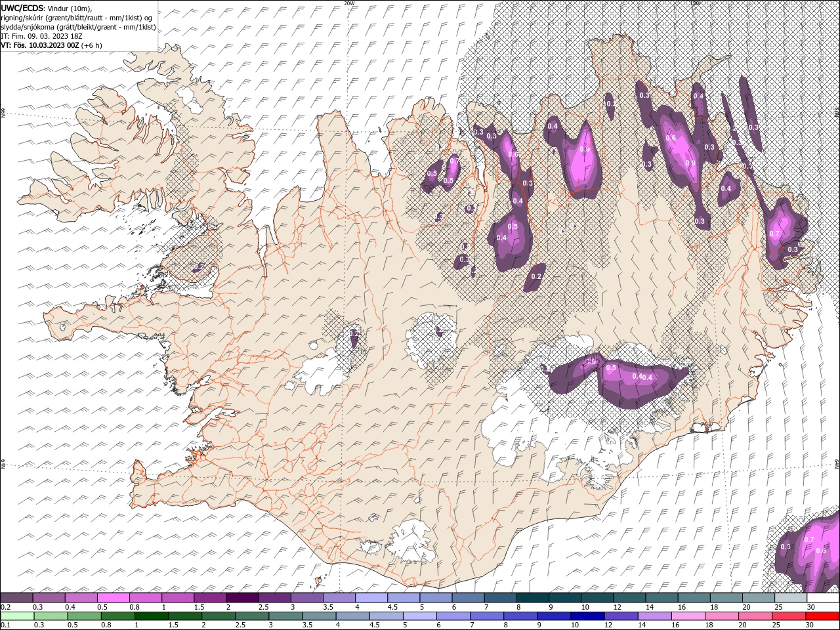This screenshot has height=630, width=840.
Task: Select the rain scale swatch between 4.5 and 5
Action: (x=386, y=616)
